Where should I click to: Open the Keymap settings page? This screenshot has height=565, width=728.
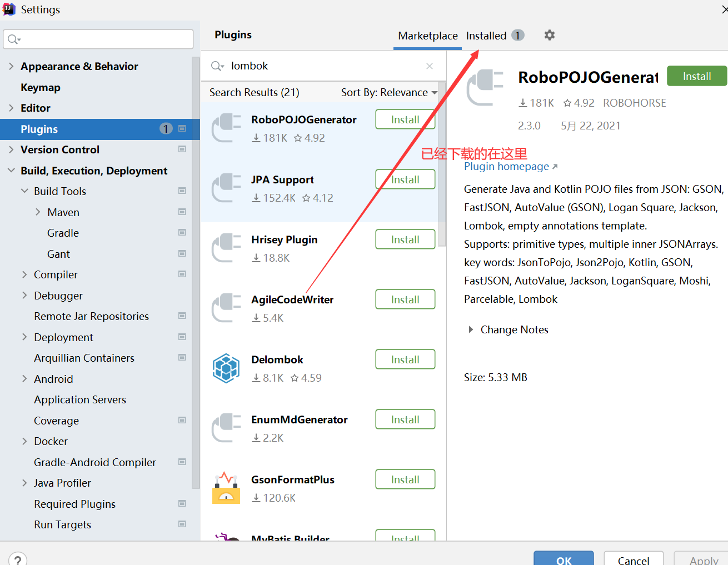41,87
